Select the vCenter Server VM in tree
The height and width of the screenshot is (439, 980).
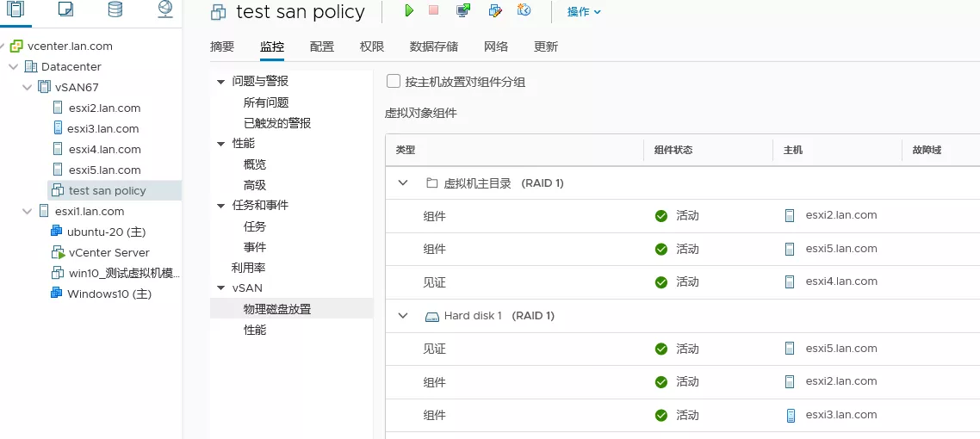[109, 252]
